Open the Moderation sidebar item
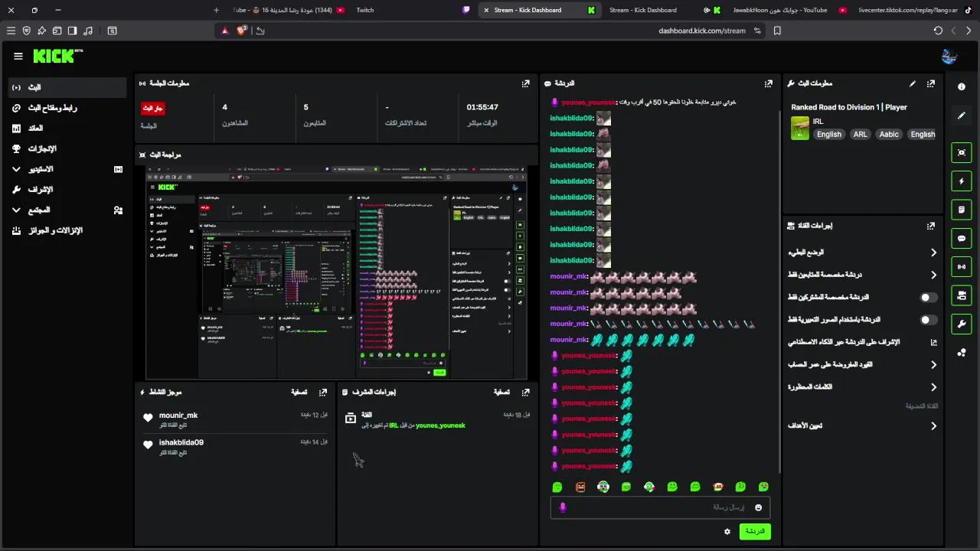The height and width of the screenshot is (551, 980). [x=67, y=189]
